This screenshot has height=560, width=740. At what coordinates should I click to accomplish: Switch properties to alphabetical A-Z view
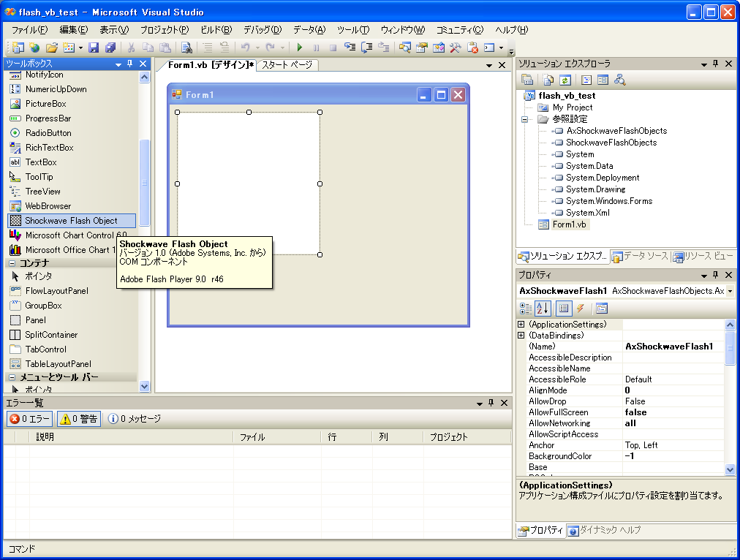[x=543, y=309]
